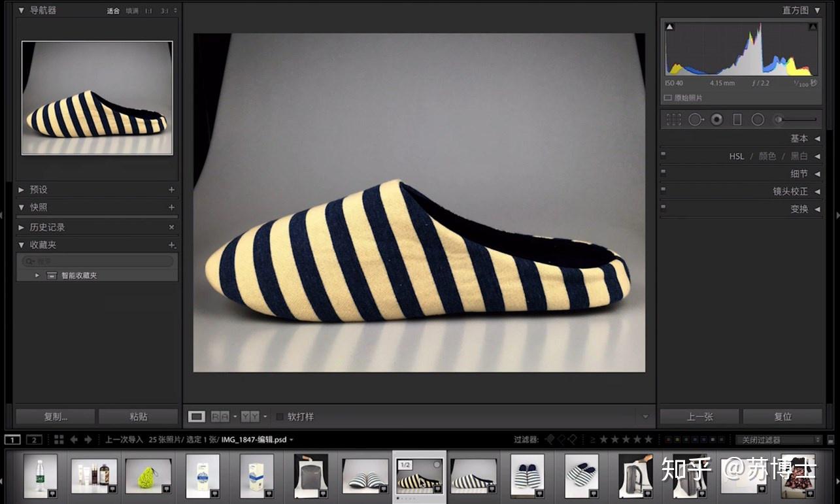The width and height of the screenshot is (840, 504).
Task: Click the shadow clipping triangle in histogram
Action: tap(669, 27)
